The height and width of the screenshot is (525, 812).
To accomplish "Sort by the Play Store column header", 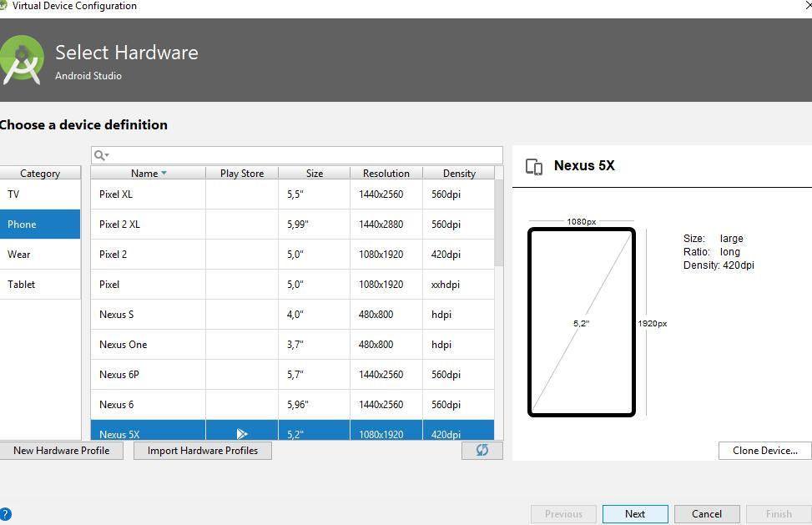I will click(242, 173).
